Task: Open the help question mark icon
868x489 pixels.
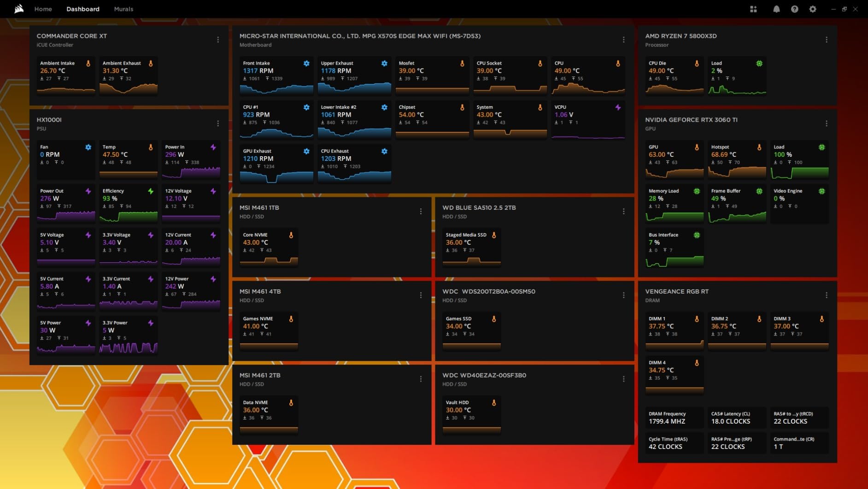Action: click(x=795, y=9)
